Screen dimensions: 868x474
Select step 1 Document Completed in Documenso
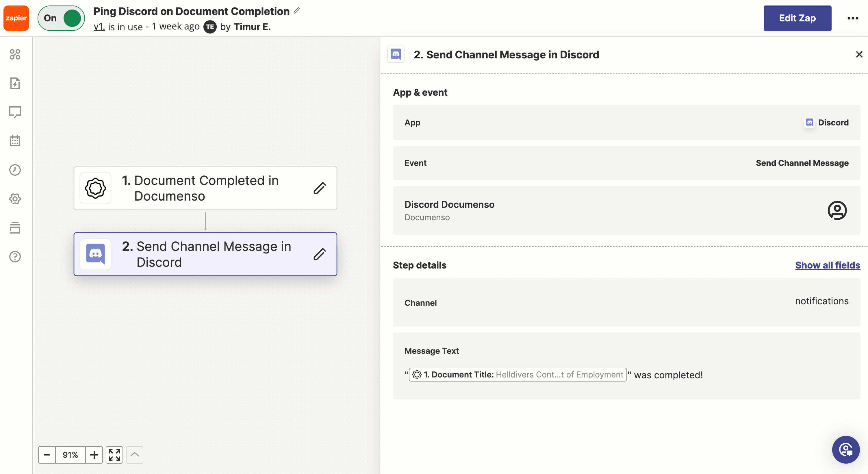point(205,188)
